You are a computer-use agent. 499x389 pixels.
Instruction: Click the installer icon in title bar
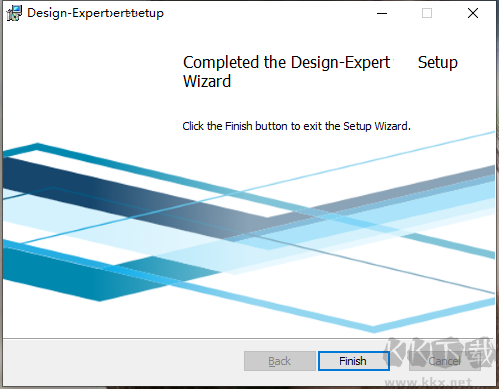pyautogui.click(x=14, y=13)
